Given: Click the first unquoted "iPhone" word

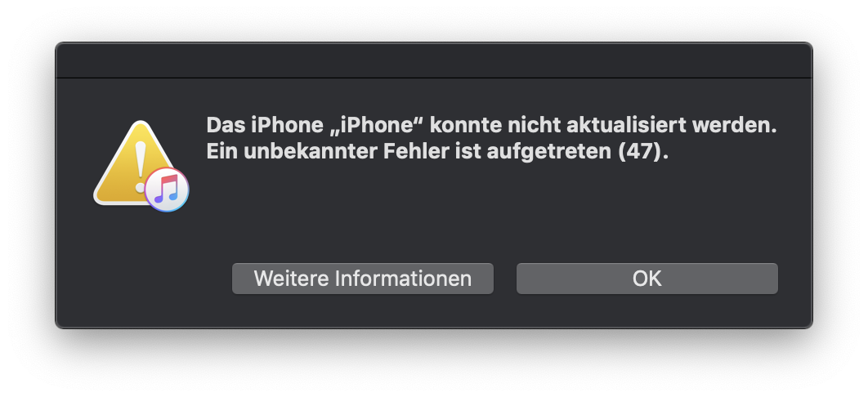Looking at the screenshot, I should [x=288, y=126].
